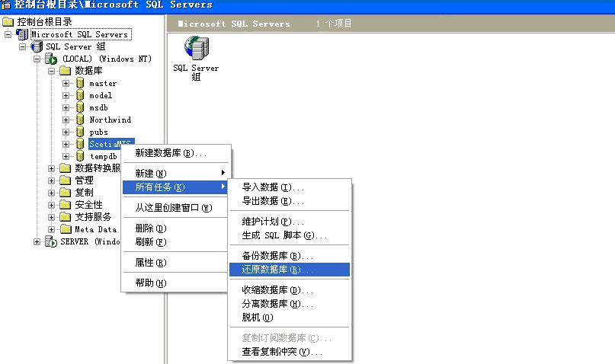Click the Northwind database icon
Image resolution: width=615 pixels, height=364 pixels.
point(79,120)
